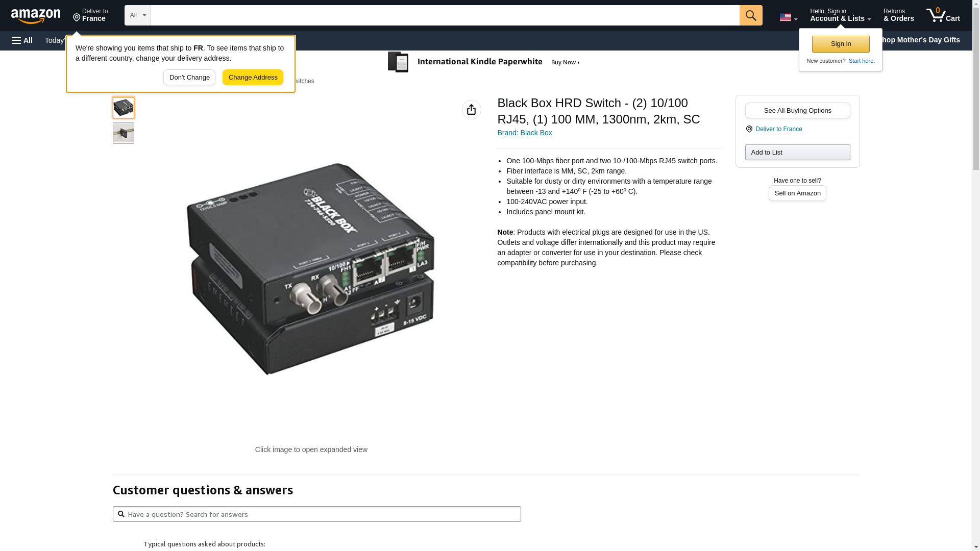Open the Add to List dropdown

point(797,153)
